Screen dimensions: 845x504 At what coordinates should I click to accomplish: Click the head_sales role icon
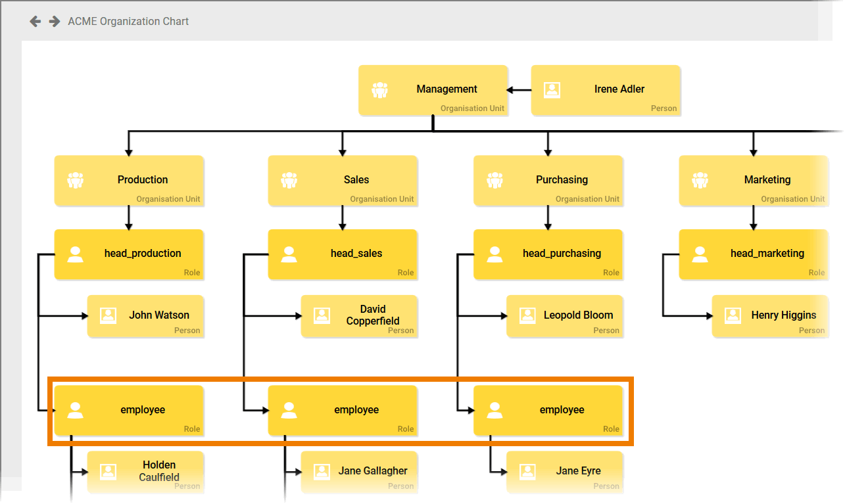(289, 254)
